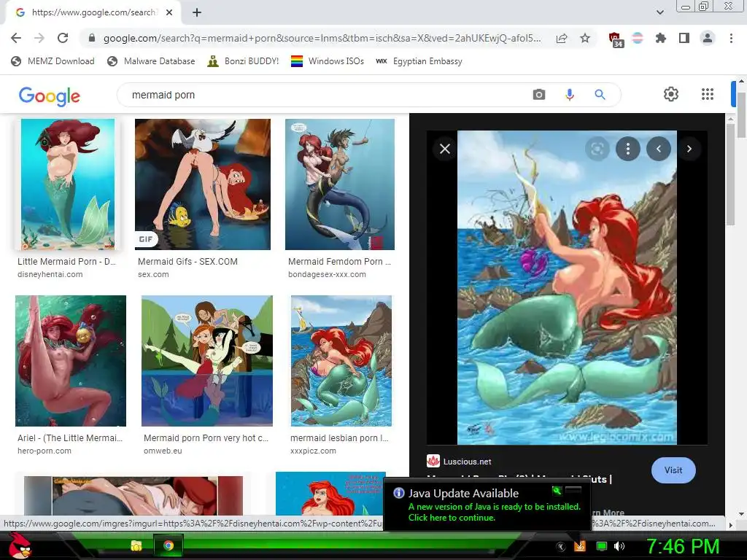Open File Explorer from the taskbar
This screenshot has width=747, height=560.
(136, 545)
